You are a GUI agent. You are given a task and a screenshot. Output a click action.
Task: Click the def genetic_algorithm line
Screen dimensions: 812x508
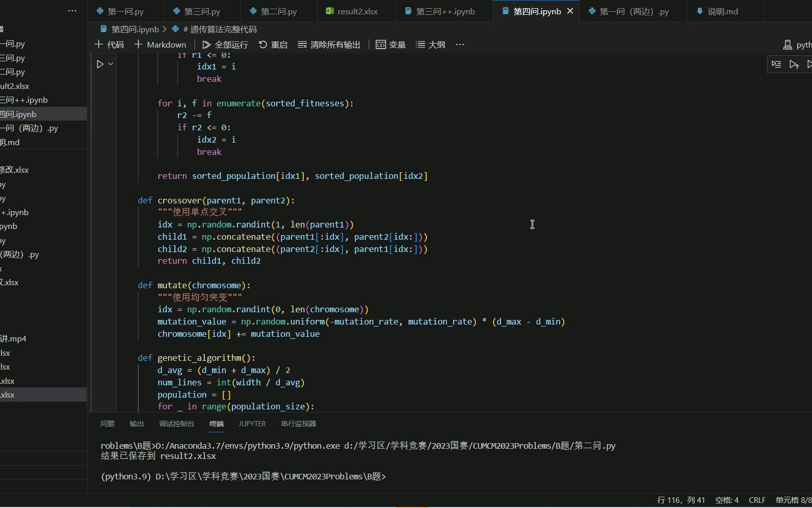click(196, 358)
